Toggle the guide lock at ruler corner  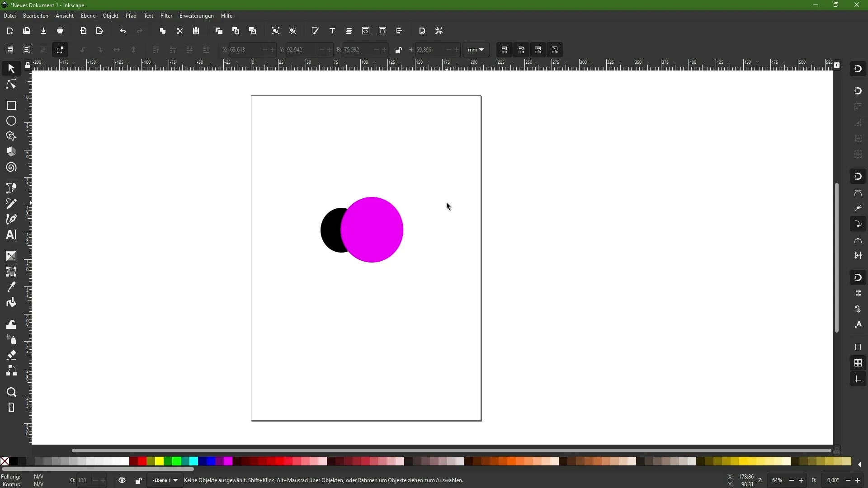(x=28, y=66)
